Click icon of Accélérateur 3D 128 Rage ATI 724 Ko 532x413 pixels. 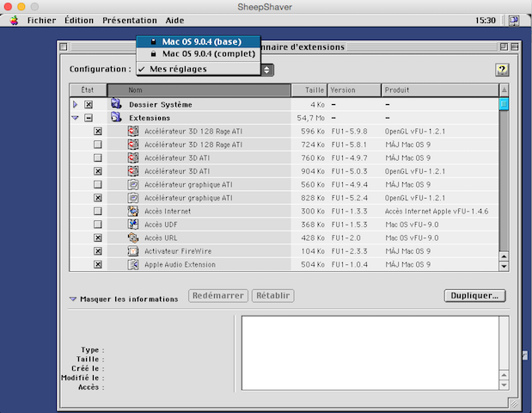[133, 145]
